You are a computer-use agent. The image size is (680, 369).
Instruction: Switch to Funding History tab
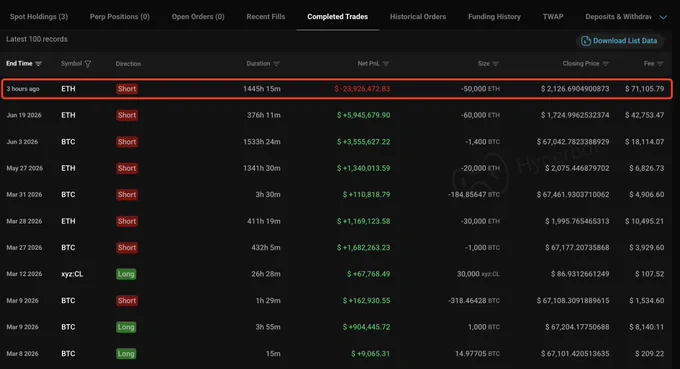(x=494, y=16)
